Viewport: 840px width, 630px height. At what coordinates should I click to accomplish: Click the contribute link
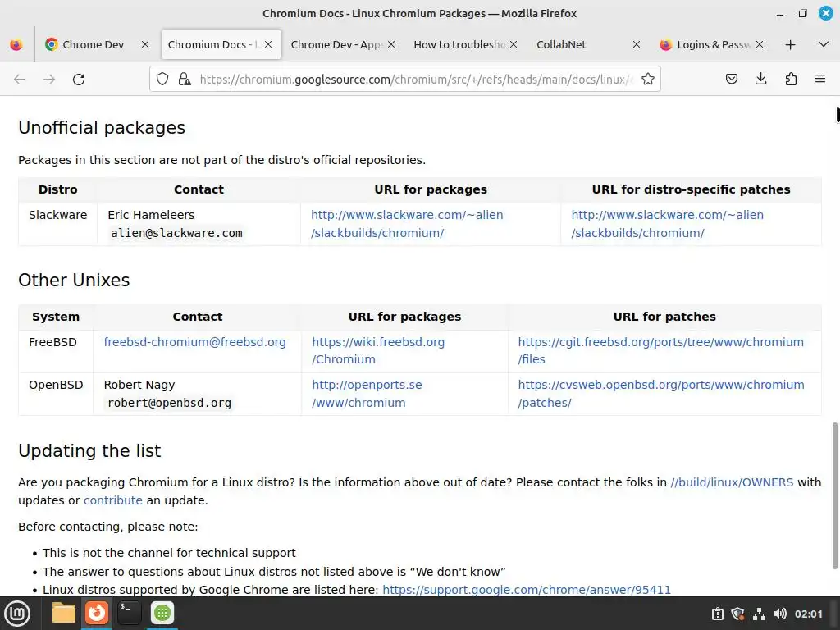pos(113,500)
